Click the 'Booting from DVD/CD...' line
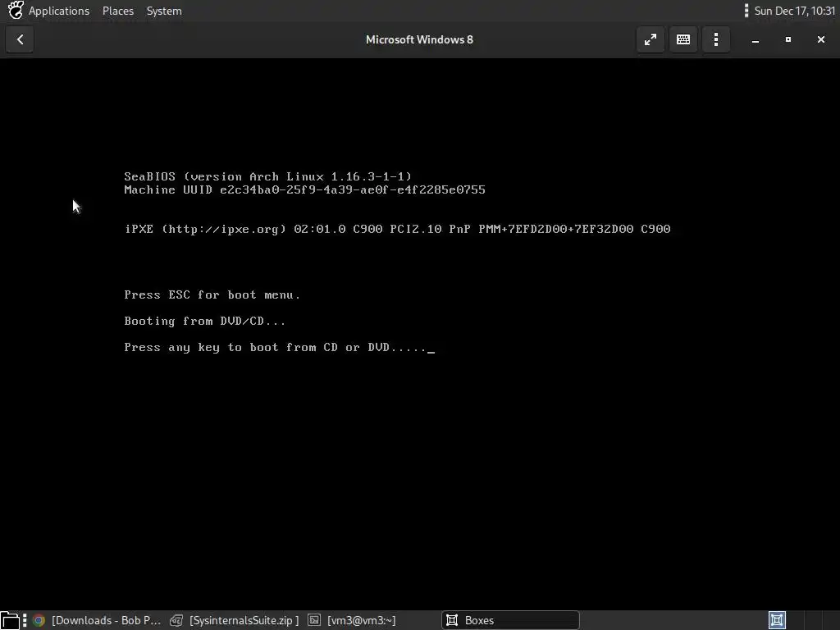 tap(204, 322)
